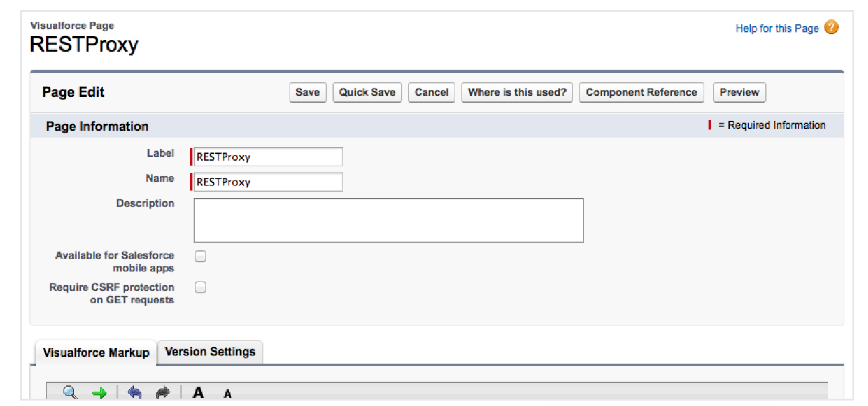Cancel the page edit
The height and width of the screenshot is (406, 868).
click(432, 92)
